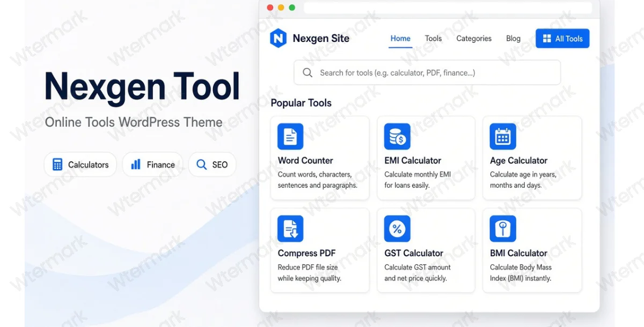Image resolution: width=644 pixels, height=327 pixels.
Task: Open the Categories nav item
Action: click(474, 39)
